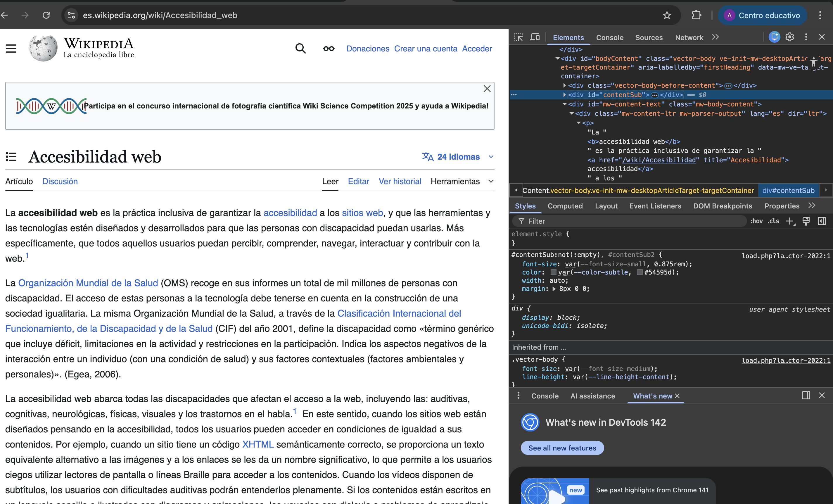
Task: Click the See all new features button
Action: click(562, 448)
